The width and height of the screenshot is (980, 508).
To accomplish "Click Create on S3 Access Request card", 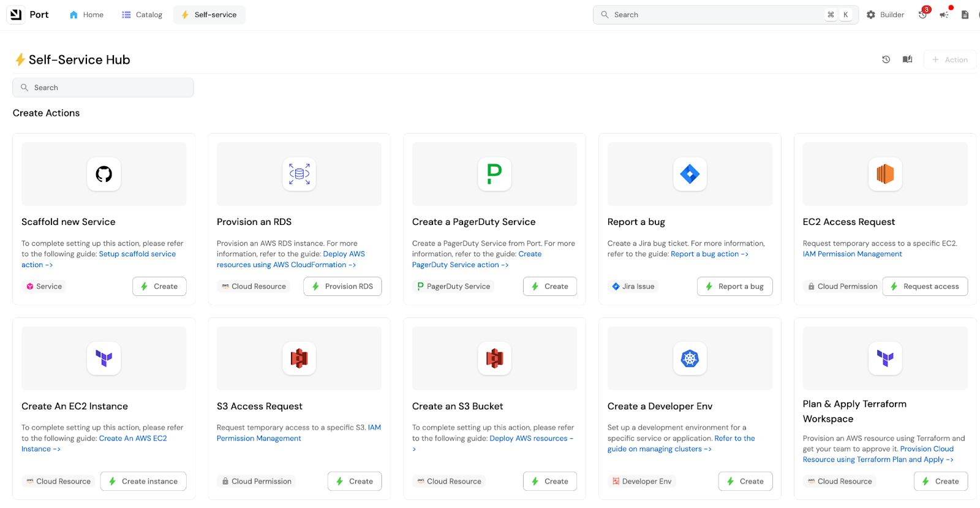I will pos(355,481).
